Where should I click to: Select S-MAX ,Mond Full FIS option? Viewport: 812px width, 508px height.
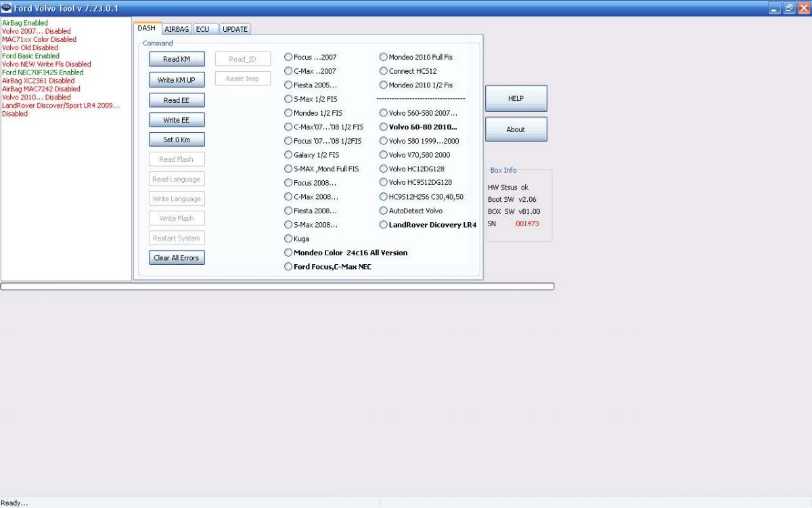(322, 169)
